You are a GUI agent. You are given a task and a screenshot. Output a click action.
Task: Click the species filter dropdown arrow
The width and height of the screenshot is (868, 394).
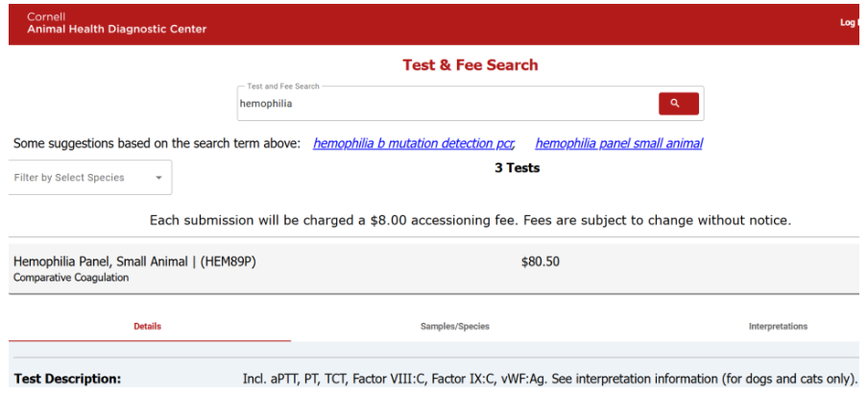158,178
